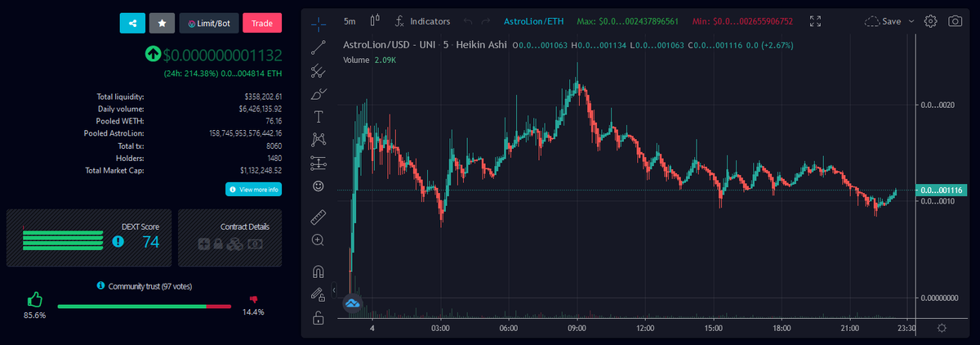Click the Total tx value 8060
This screenshot has height=345, width=980.
click(274, 146)
